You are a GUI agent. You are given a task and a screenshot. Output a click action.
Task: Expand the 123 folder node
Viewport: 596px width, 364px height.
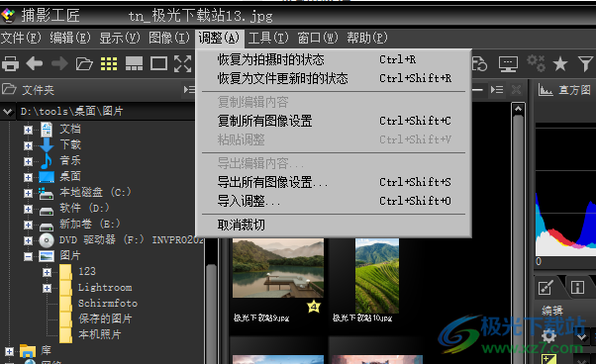pos(47,272)
